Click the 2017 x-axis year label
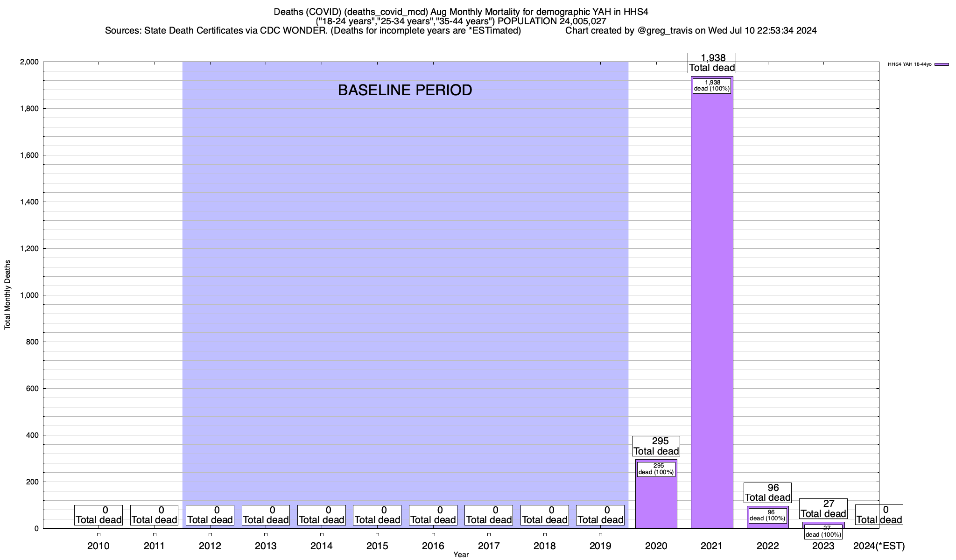Screen dimensions: 956x560 pos(489,546)
